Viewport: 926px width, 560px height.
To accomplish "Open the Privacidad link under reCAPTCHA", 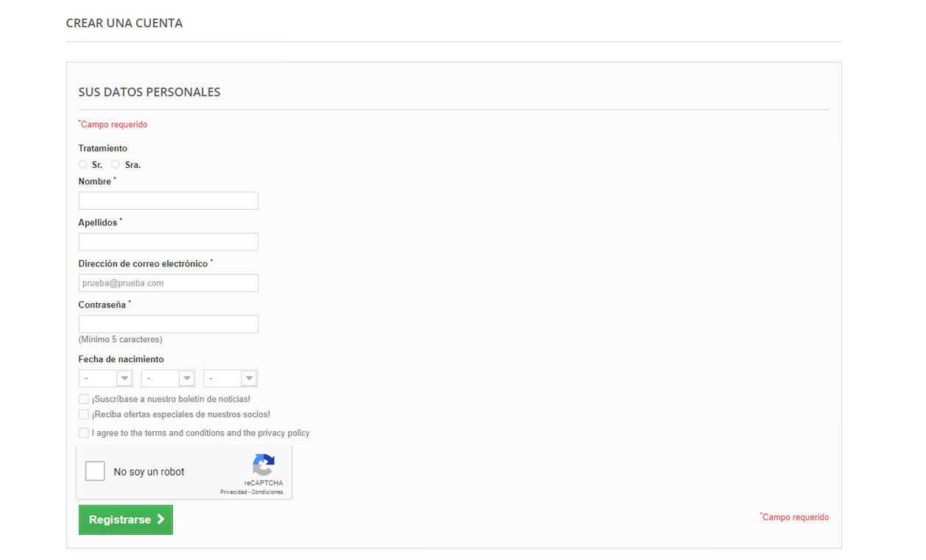I will [233, 491].
